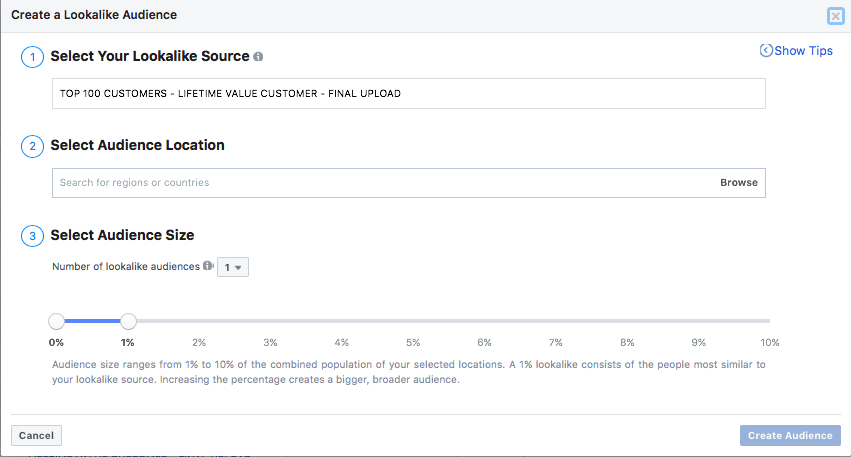This screenshot has width=851, height=457.
Task: Click the Create Audience button
Action: 790,435
